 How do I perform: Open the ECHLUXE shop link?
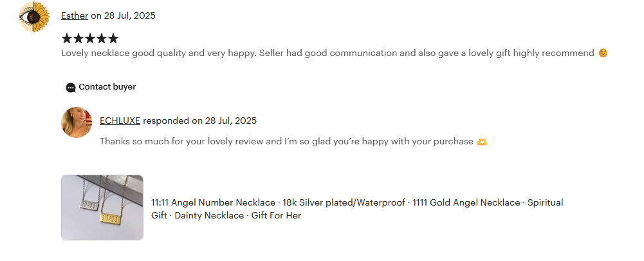coord(120,121)
